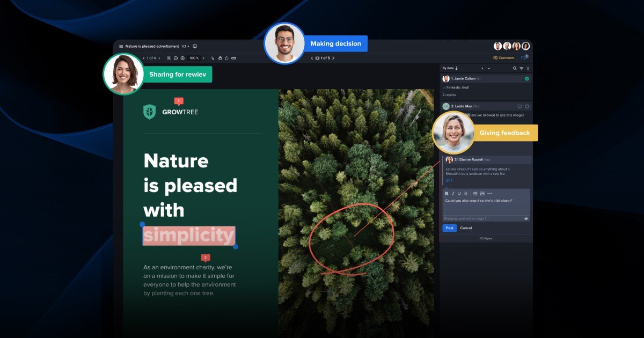644x338 pixels.
Task: Click the rotate tool icon
Action: (x=226, y=58)
